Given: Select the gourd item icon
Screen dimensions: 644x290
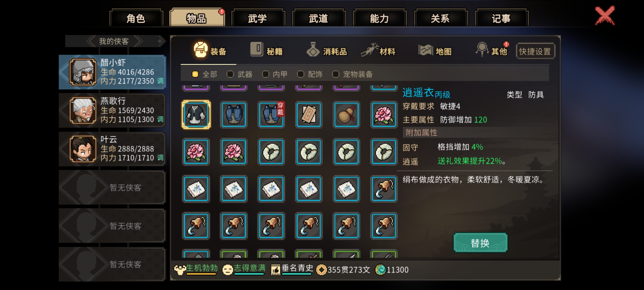Looking at the screenshot, I should pos(346,115).
